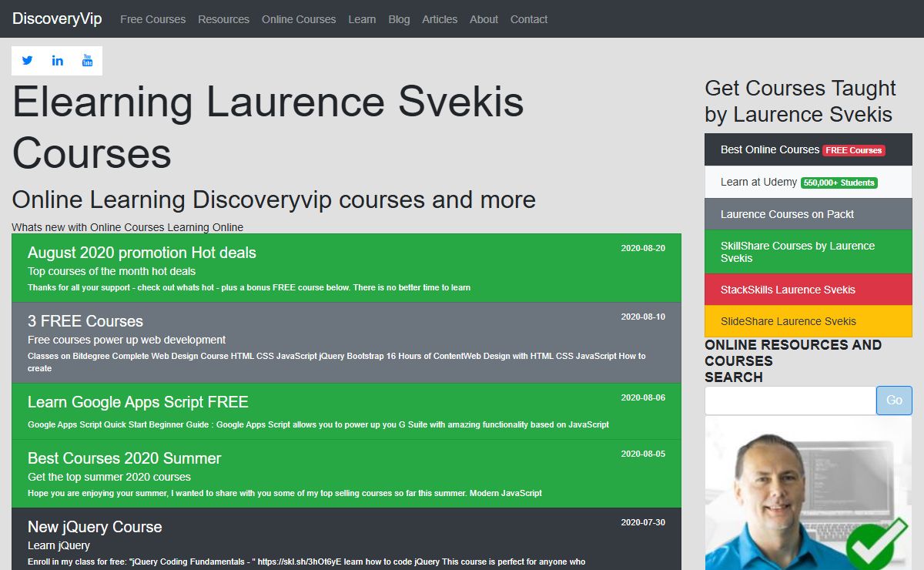Click 'Get Courses Taught by Laurence Svekis' heading
924x570 pixels.
[x=801, y=101]
